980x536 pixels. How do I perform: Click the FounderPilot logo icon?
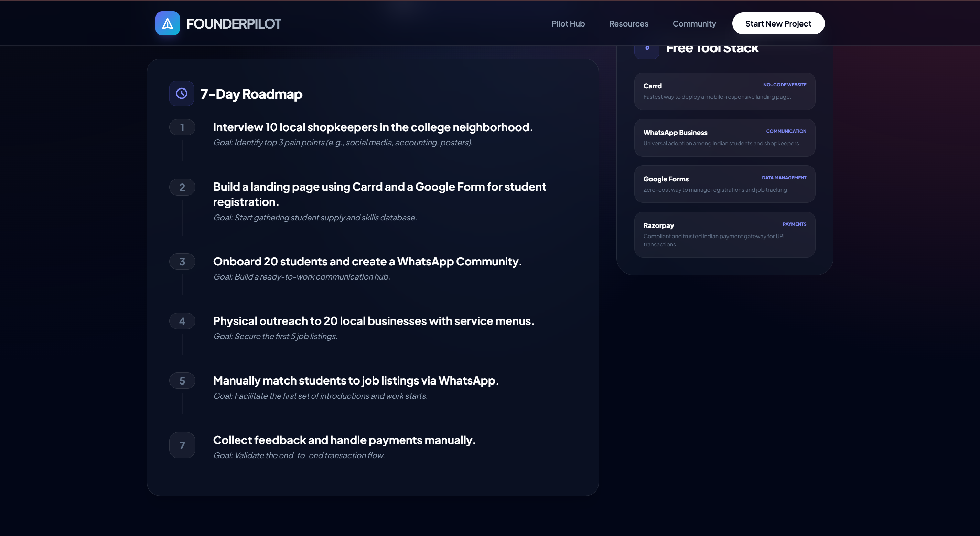click(x=168, y=24)
